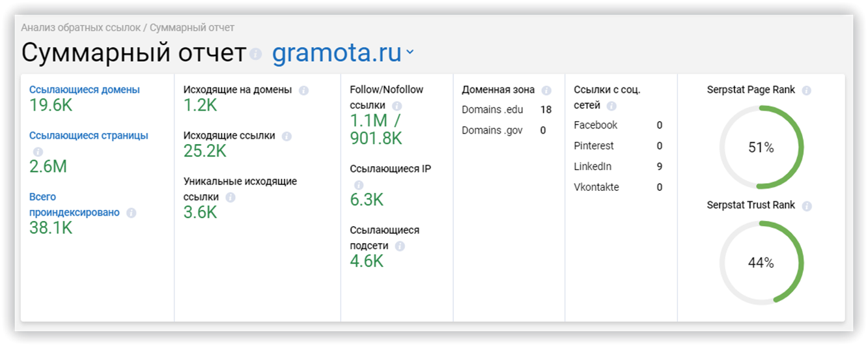This screenshot has width=868, height=346.
Task: Click the LinkedIn row
Action: (618, 167)
